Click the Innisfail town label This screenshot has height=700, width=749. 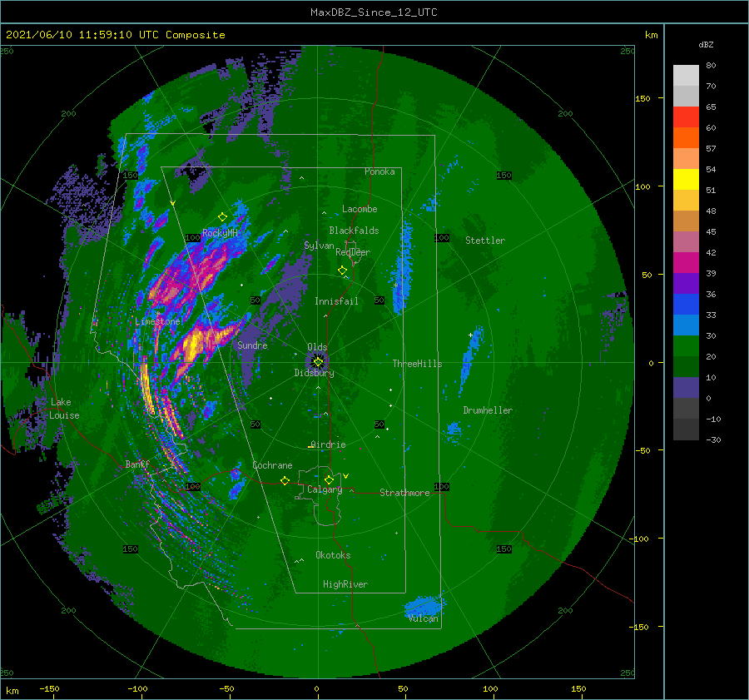(x=336, y=301)
